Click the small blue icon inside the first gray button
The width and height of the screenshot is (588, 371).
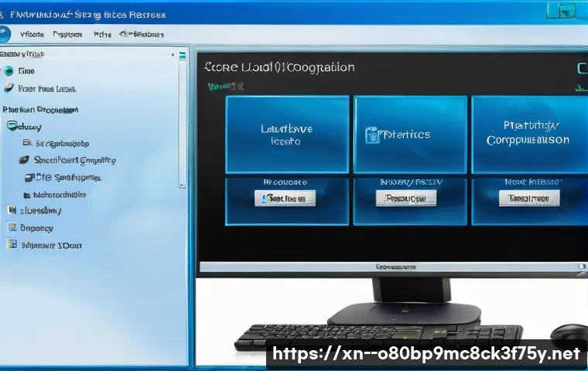point(265,199)
